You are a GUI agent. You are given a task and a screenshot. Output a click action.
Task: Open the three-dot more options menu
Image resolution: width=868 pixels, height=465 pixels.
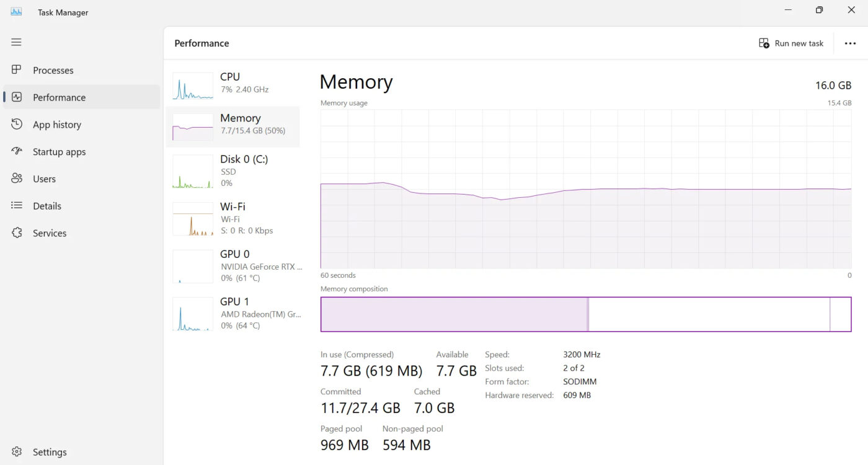coord(850,43)
